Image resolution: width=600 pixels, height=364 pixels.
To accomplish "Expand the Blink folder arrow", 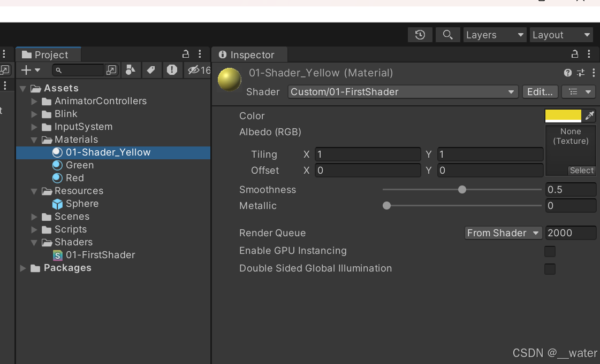I will (34, 114).
